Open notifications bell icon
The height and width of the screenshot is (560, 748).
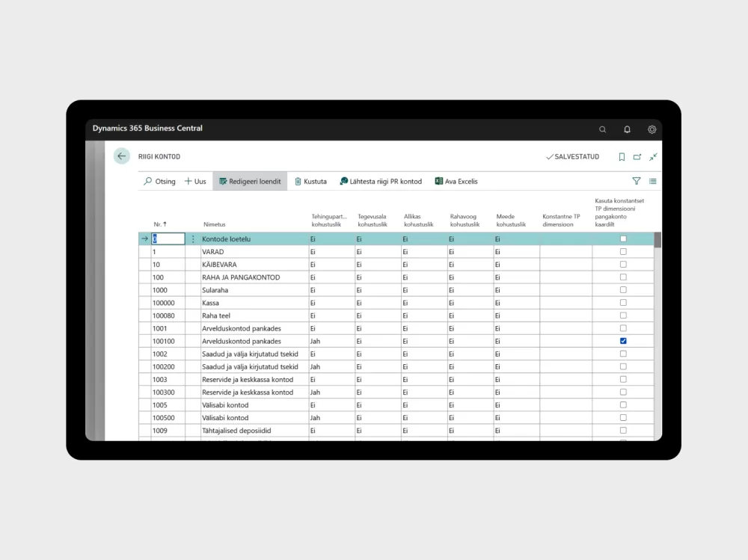point(627,129)
